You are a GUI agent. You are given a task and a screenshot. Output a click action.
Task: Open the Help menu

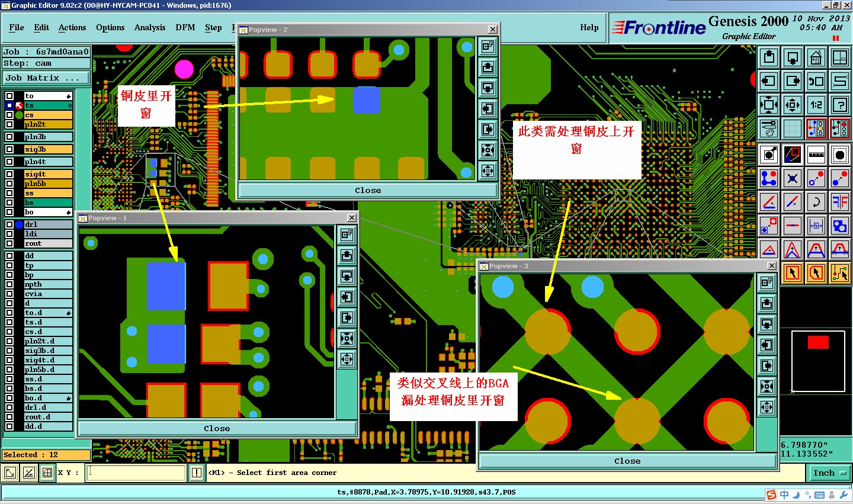(589, 27)
